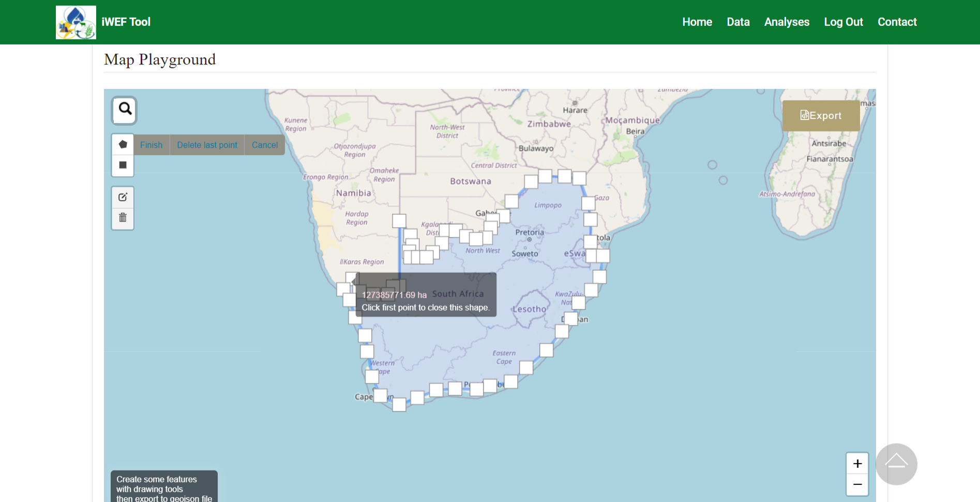This screenshot has width=980, height=502.
Task: Activate the edit features tool
Action: coord(122,197)
